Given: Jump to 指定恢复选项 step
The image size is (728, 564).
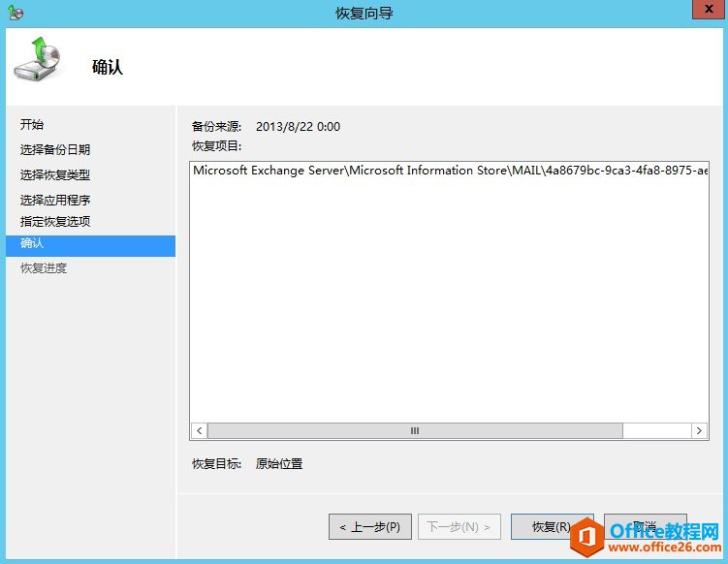Looking at the screenshot, I should pos(55,221).
